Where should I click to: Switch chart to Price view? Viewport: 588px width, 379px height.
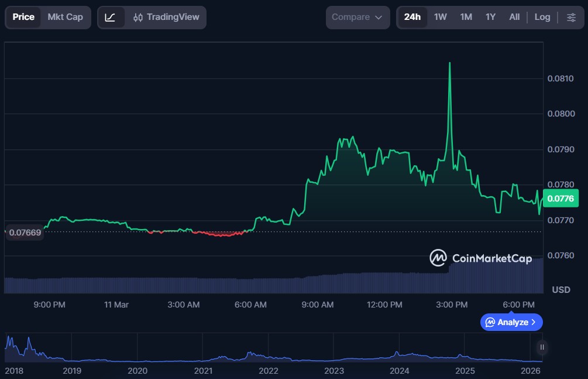(x=23, y=17)
